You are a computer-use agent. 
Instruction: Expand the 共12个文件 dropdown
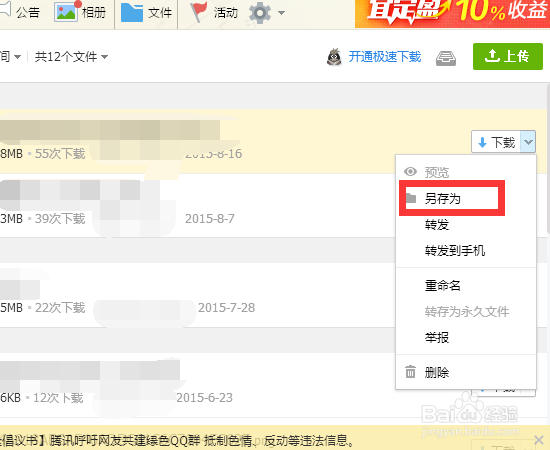pyautogui.click(x=71, y=56)
